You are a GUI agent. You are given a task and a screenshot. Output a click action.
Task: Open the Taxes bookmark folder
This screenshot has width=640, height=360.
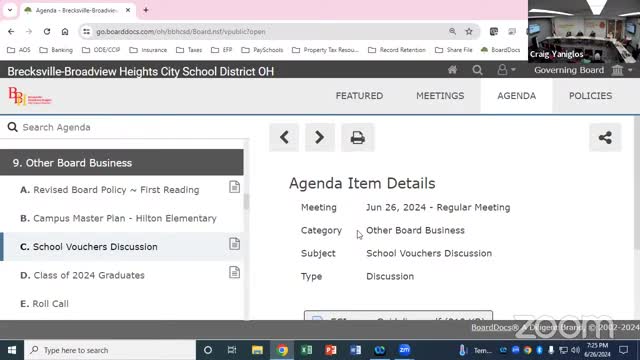[x=189, y=50]
